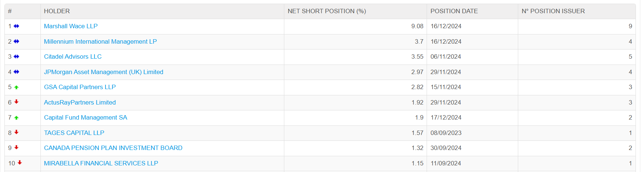Click the N° POSITION ISSUER column header
The image size is (644, 172).
(553, 11)
